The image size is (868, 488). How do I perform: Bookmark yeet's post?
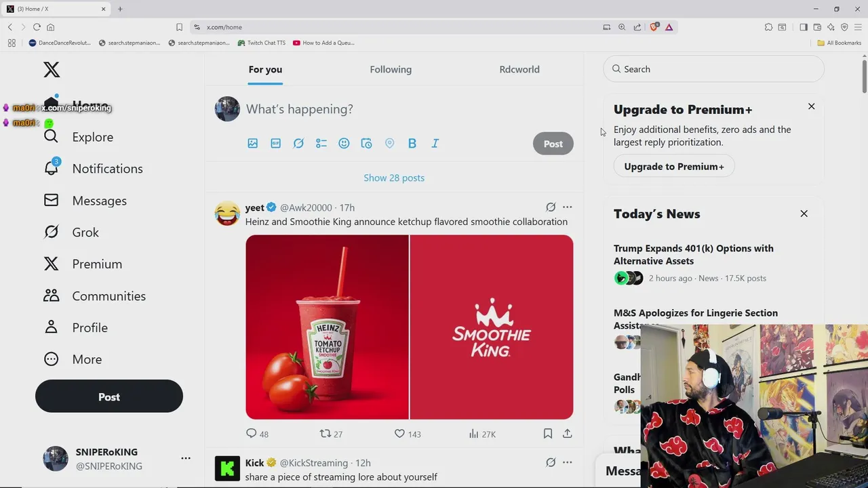pyautogui.click(x=548, y=434)
